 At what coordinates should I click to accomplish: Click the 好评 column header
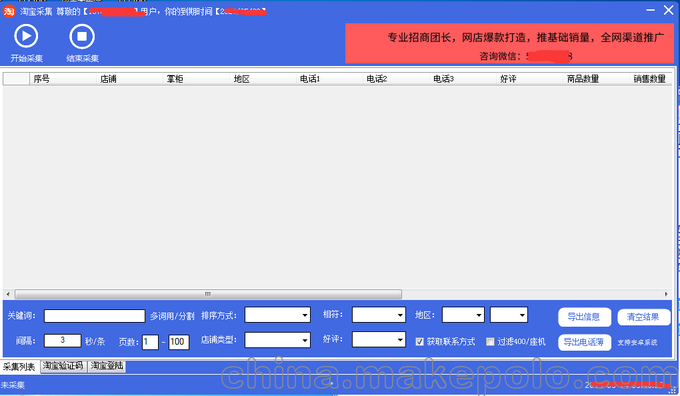[x=530, y=79]
